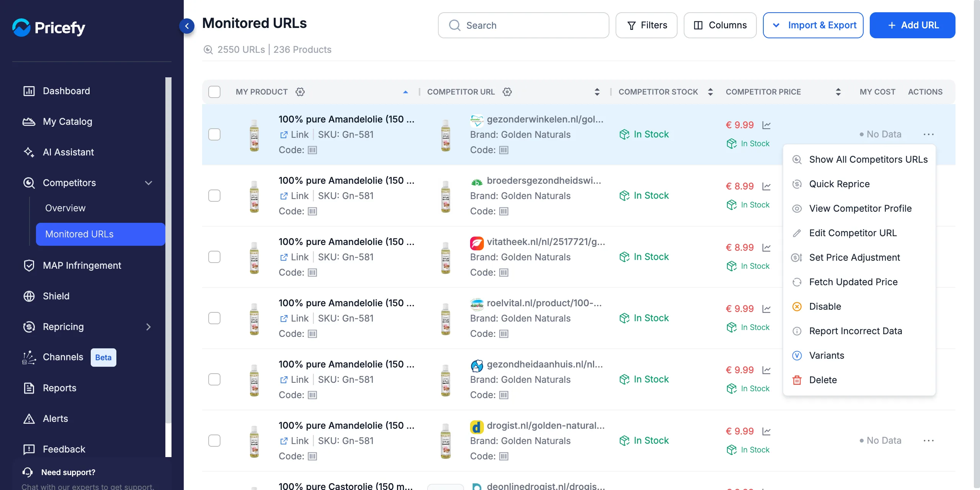
Task: Open gezonderwinkelen.nl competitor URL link
Action: [545, 119]
